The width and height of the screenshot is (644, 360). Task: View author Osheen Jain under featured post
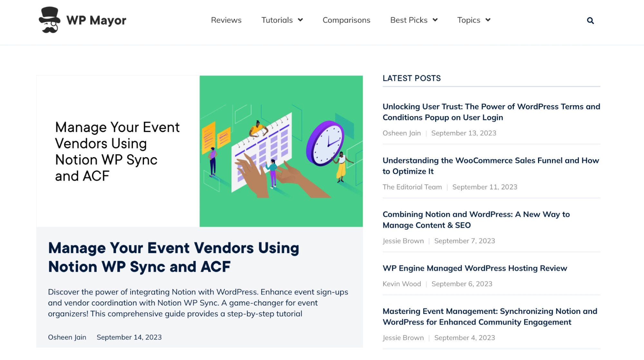67,337
